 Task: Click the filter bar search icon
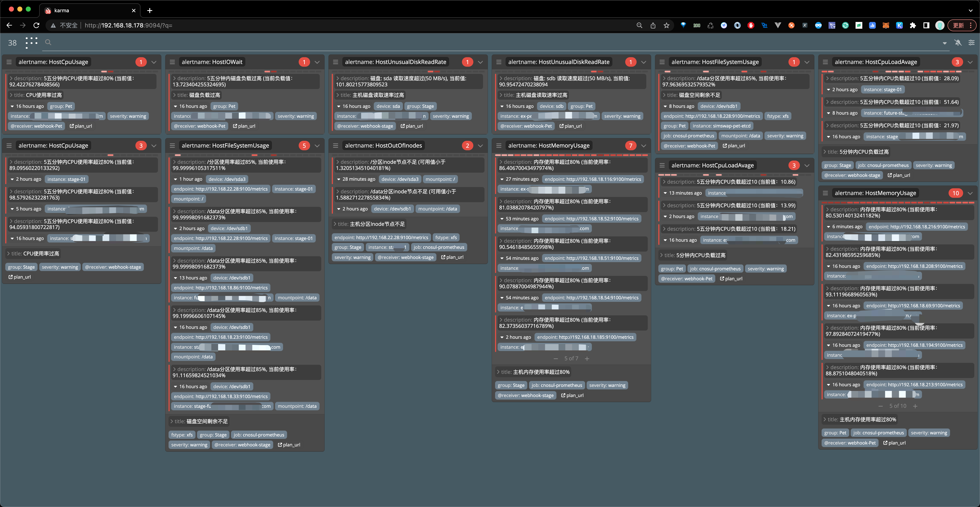point(48,42)
